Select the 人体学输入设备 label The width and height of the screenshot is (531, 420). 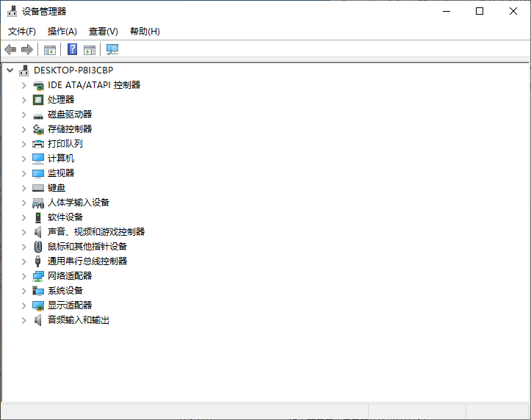[x=79, y=203]
